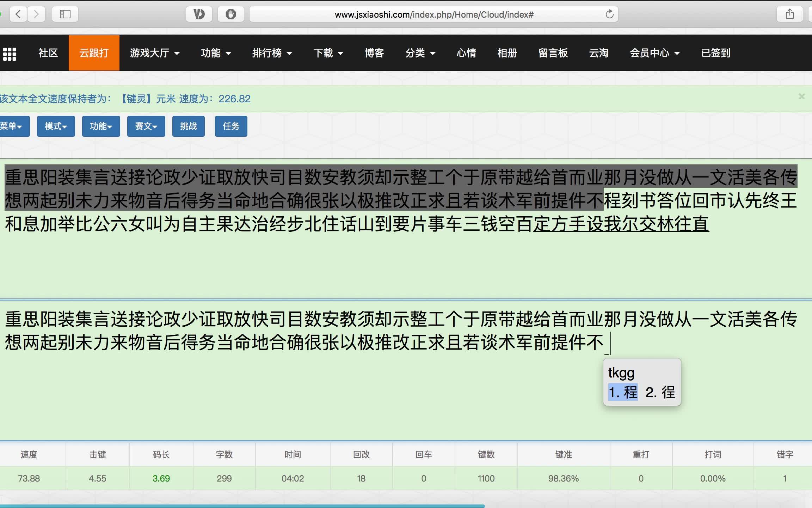Click the 打词 column header

713,454
